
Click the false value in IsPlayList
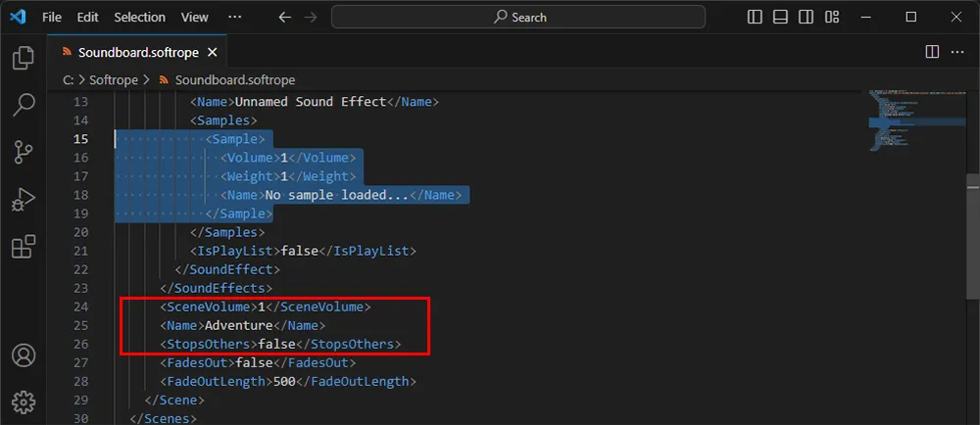(x=299, y=251)
